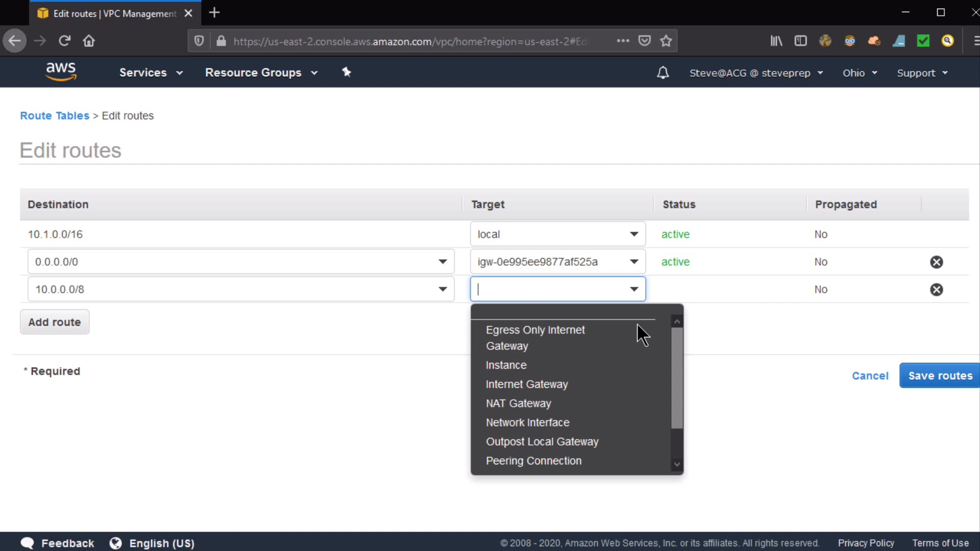Choose Peering Connection in target list
The height and width of the screenshot is (551, 980).
point(533,461)
